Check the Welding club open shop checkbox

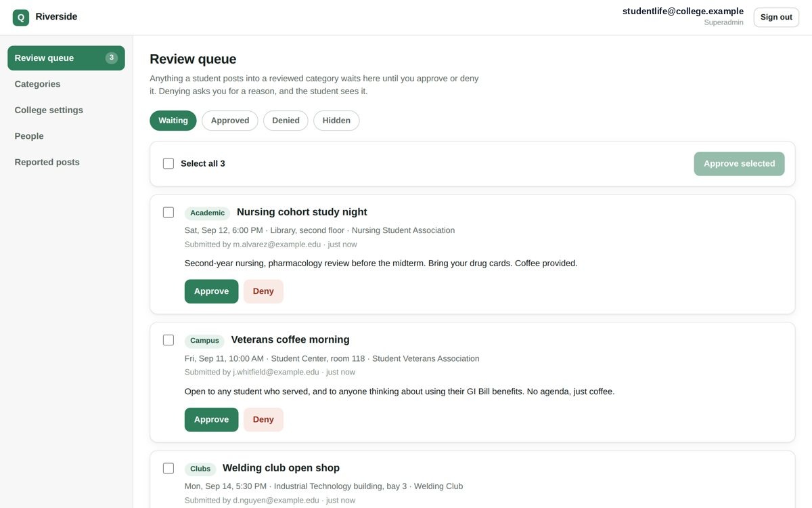[x=168, y=468]
